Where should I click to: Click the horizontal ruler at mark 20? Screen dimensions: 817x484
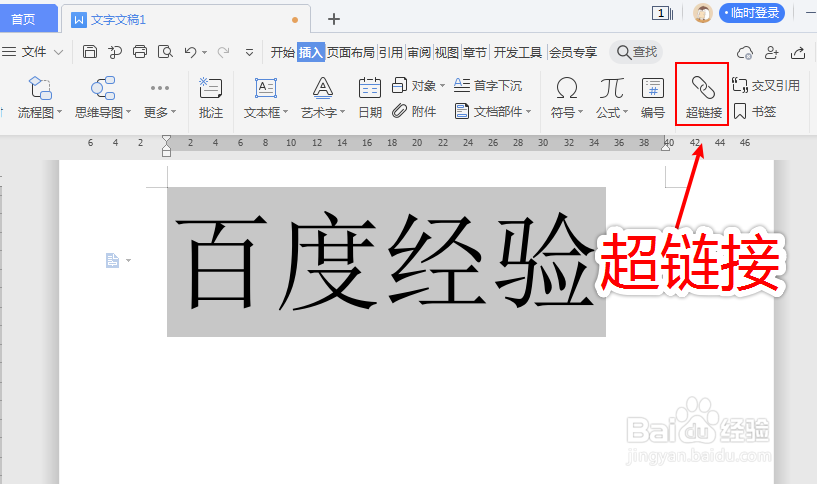[x=417, y=143]
